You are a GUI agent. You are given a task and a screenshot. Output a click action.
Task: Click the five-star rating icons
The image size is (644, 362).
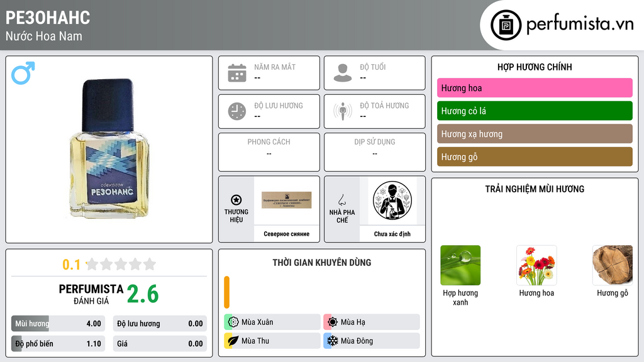[x=121, y=264]
